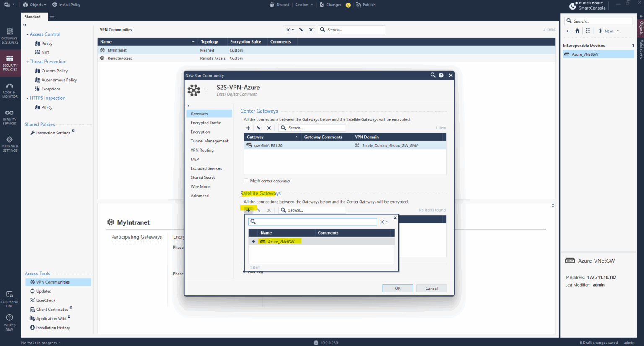
Task: Click the Home icon in the Objects panel
Action: pos(577,31)
